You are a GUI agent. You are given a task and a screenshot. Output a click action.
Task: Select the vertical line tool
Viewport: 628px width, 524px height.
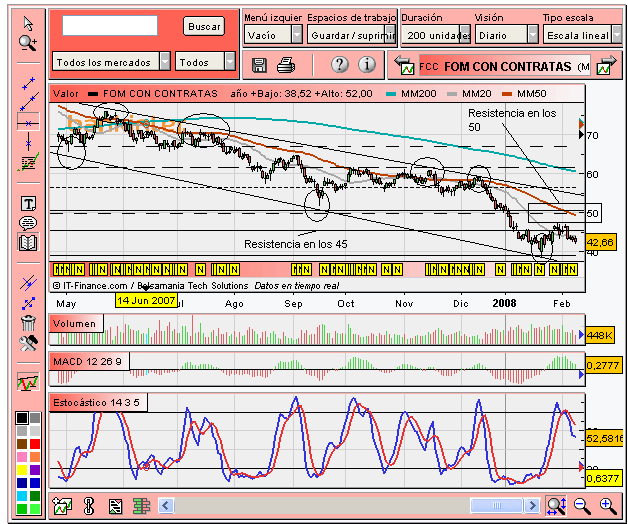click(28, 142)
